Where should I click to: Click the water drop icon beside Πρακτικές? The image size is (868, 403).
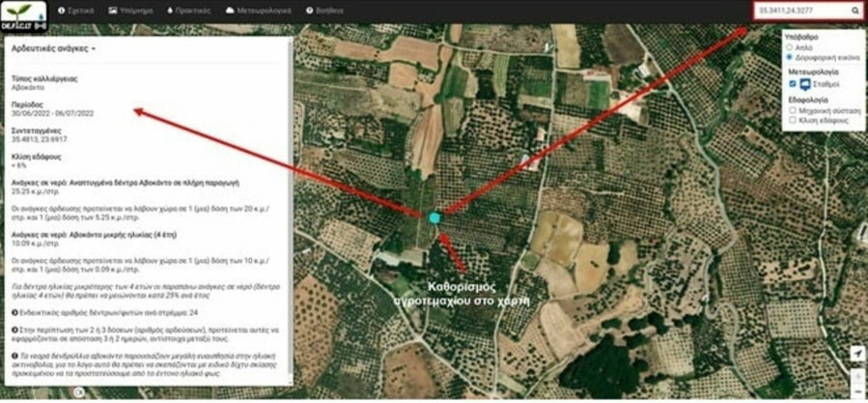[170, 11]
